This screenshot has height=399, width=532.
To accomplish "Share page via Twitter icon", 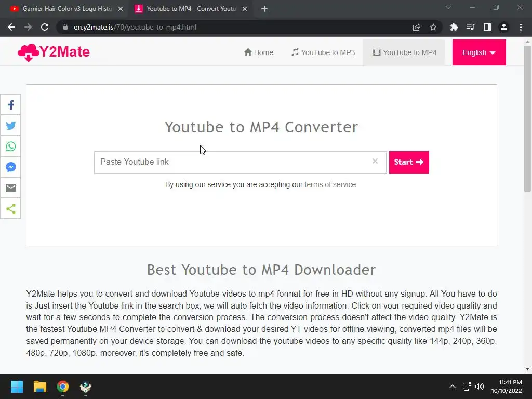I will coord(10,126).
